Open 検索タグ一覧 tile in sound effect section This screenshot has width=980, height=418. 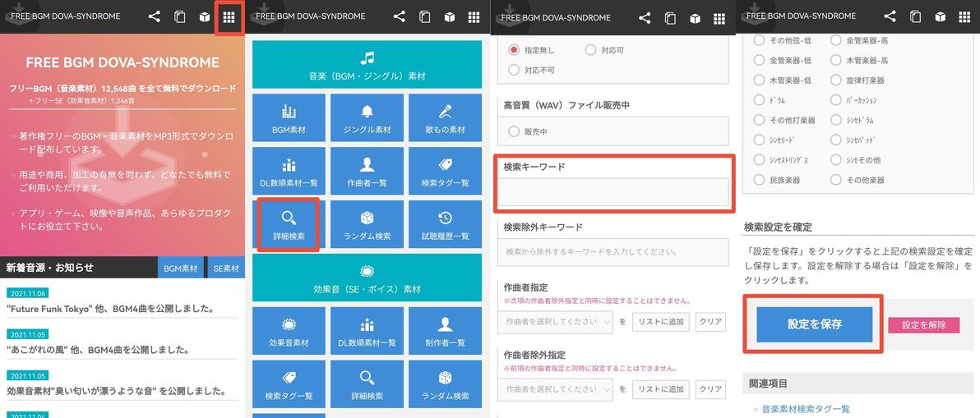289,384
